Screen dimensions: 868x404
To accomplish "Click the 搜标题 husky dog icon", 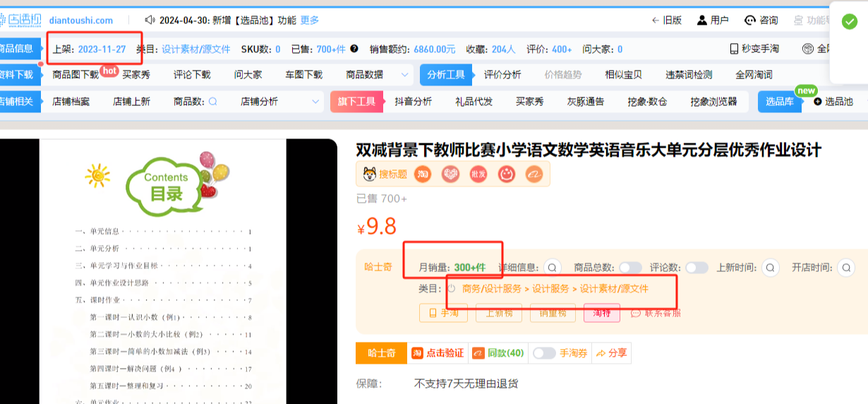I will click(x=369, y=174).
